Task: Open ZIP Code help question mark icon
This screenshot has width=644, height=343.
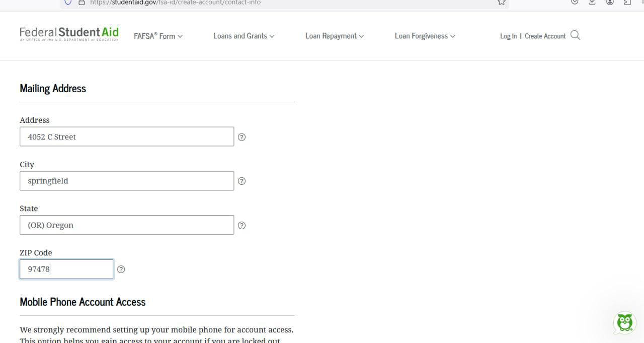Action: click(x=121, y=269)
